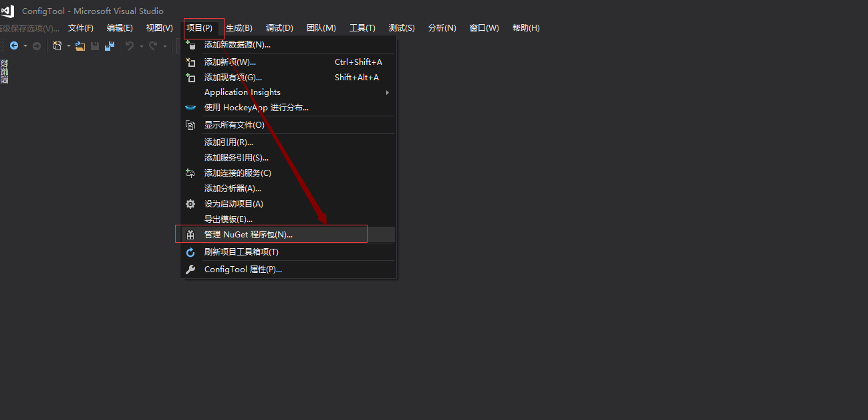Open the 窗口(W) menu

[x=484, y=28]
